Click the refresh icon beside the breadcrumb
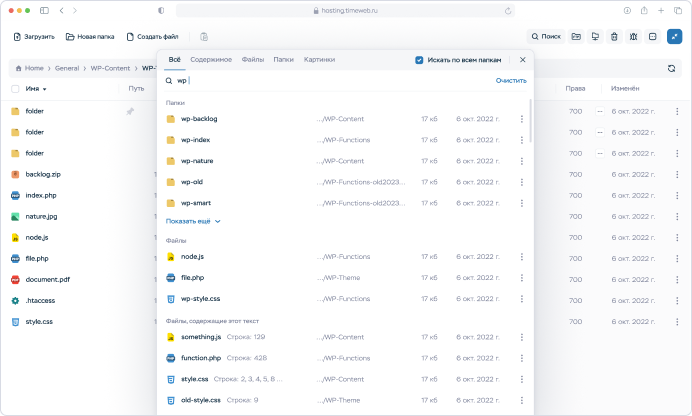Image resolution: width=692 pixels, height=416 pixels. (671, 69)
